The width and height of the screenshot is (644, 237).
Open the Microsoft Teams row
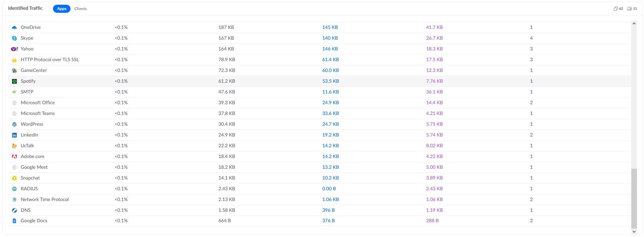(x=38, y=113)
